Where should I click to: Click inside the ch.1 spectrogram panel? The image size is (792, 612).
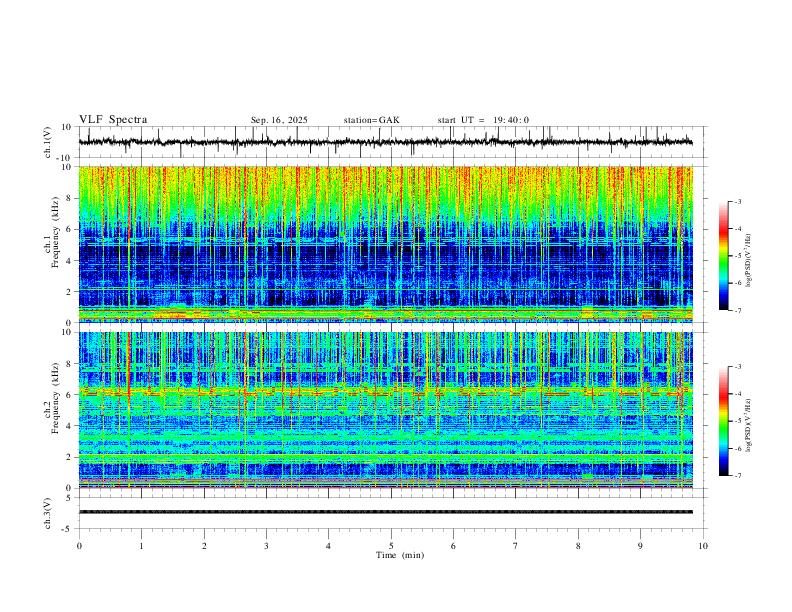point(386,244)
